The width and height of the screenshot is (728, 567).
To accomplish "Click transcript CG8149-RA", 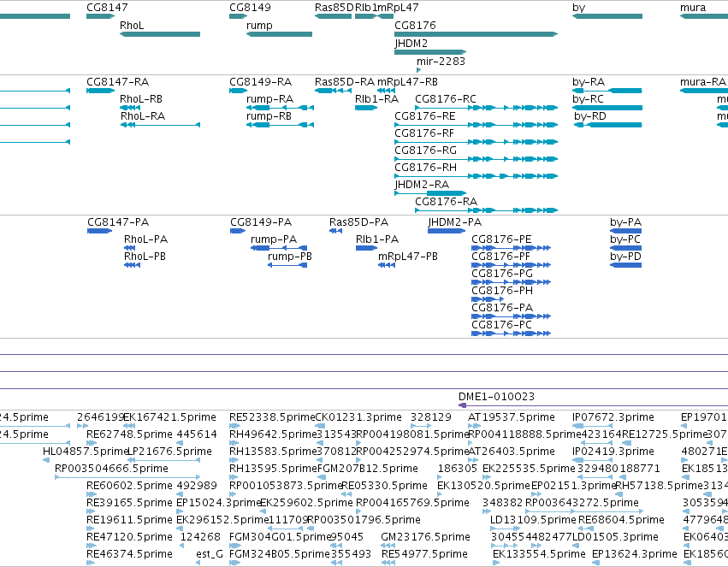I will [238, 91].
